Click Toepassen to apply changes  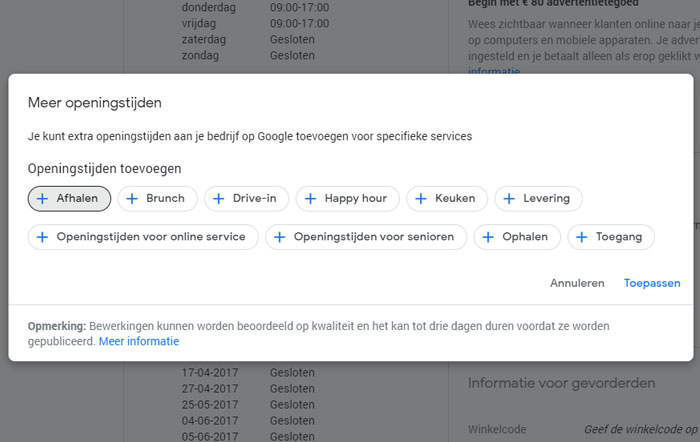(x=652, y=283)
